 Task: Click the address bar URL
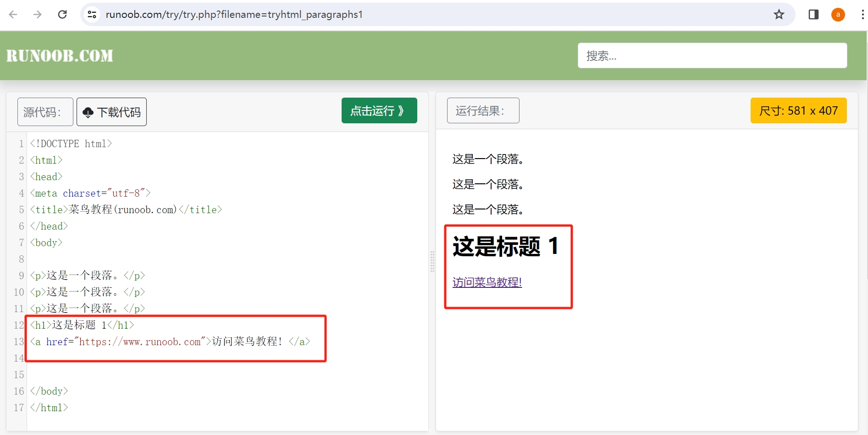coord(234,15)
